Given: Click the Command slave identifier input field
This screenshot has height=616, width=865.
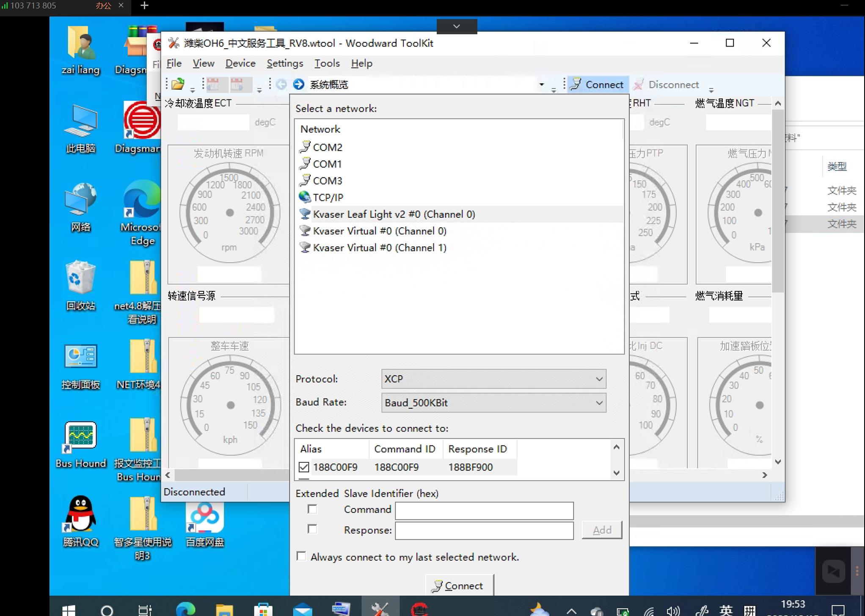Looking at the screenshot, I should 484,511.
